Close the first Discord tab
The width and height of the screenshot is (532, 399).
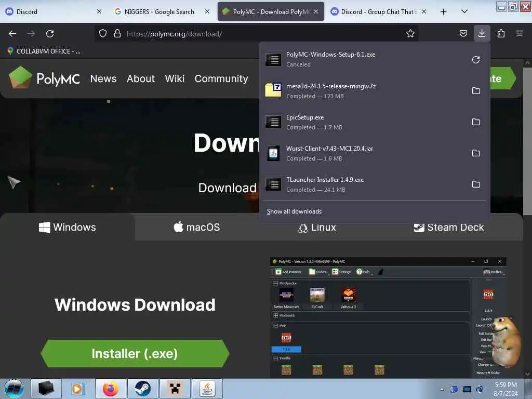[x=99, y=11]
